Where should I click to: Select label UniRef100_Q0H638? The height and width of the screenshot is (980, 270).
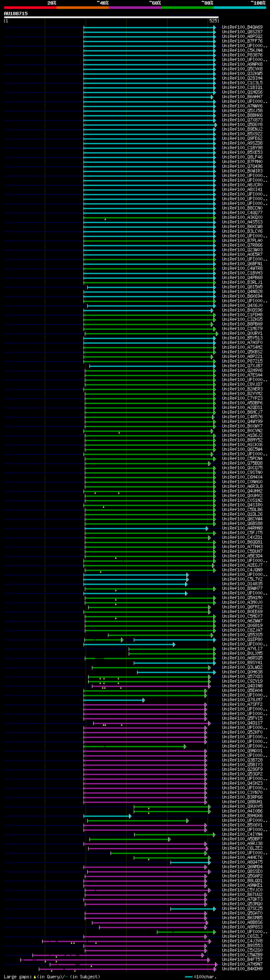pos(242,672)
